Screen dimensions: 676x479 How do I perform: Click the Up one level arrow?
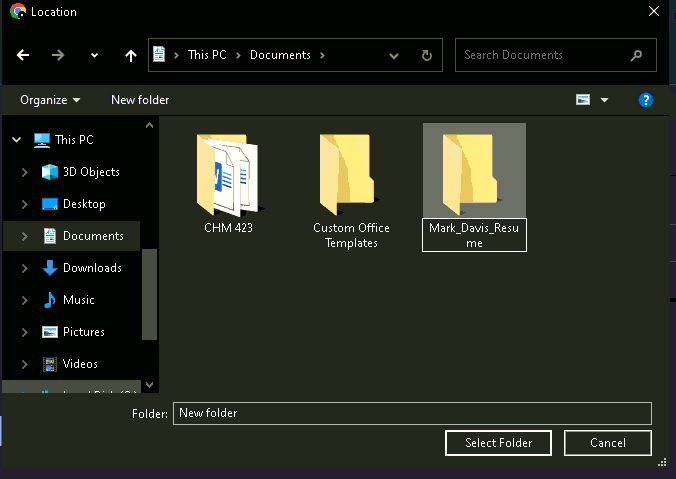(x=130, y=56)
